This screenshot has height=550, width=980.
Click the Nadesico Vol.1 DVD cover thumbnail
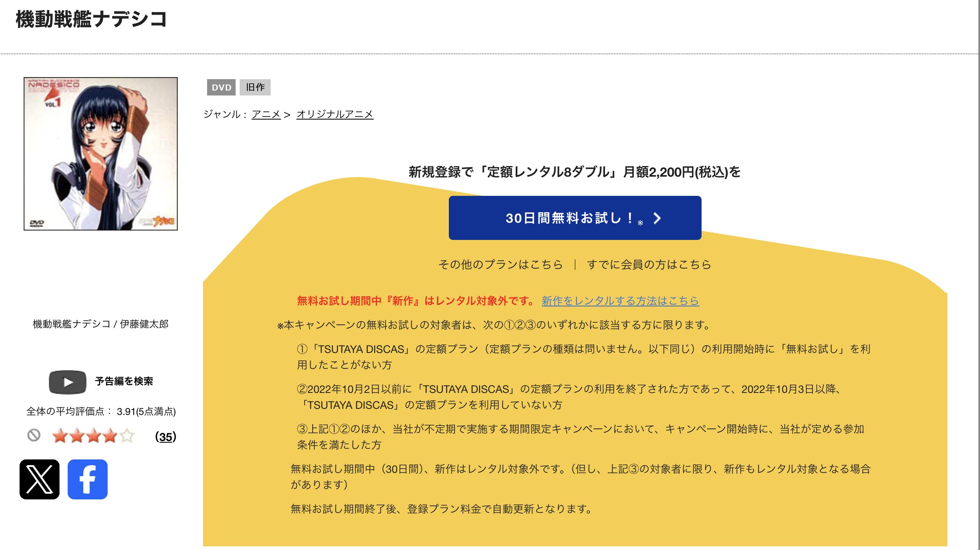click(x=101, y=154)
